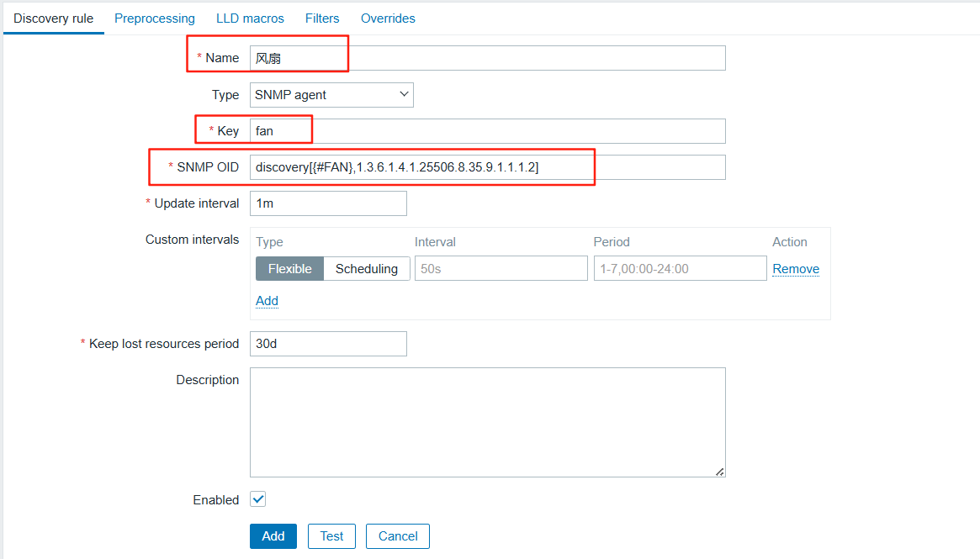The height and width of the screenshot is (559, 980).
Task: Add a new custom interval
Action: (x=267, y=301)
